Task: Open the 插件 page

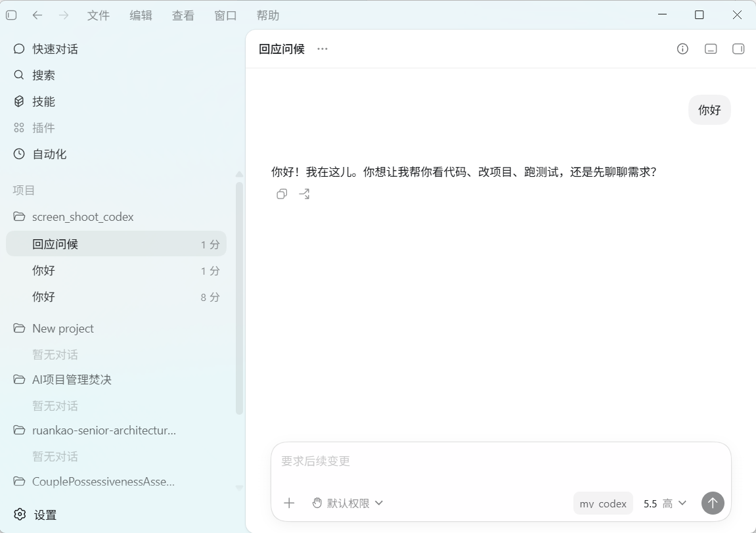Action: 116,127
